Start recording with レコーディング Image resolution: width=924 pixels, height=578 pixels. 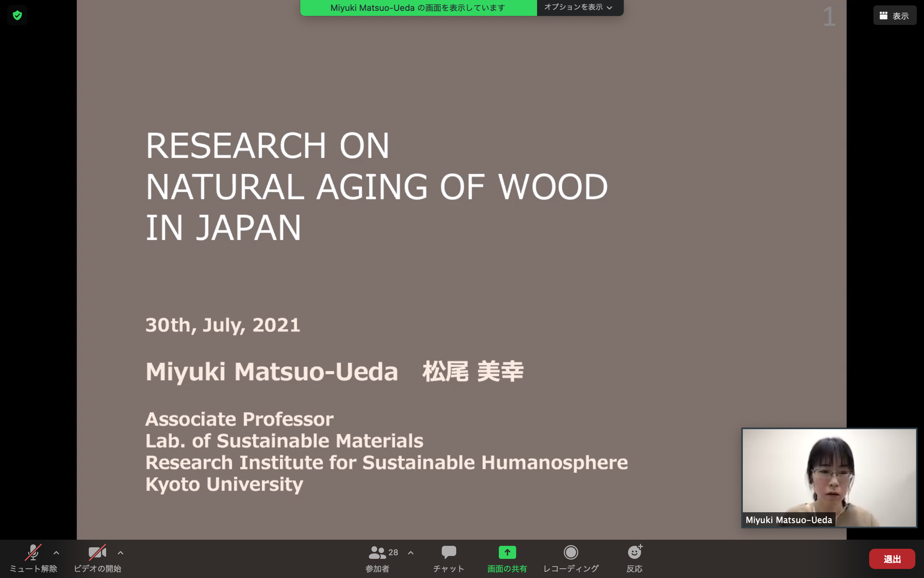(x=571, y=558)
